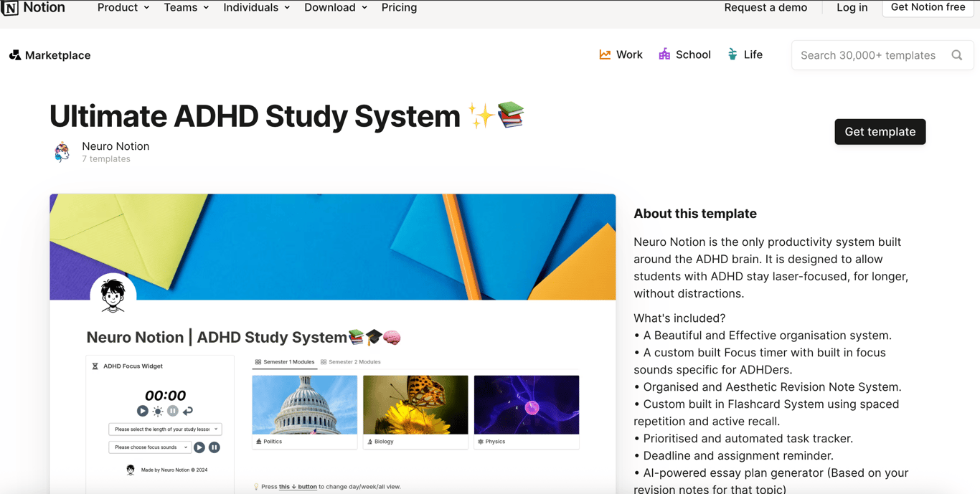Play the chosen focus sounds
The image size is (980, 494).
coord(199,447)
